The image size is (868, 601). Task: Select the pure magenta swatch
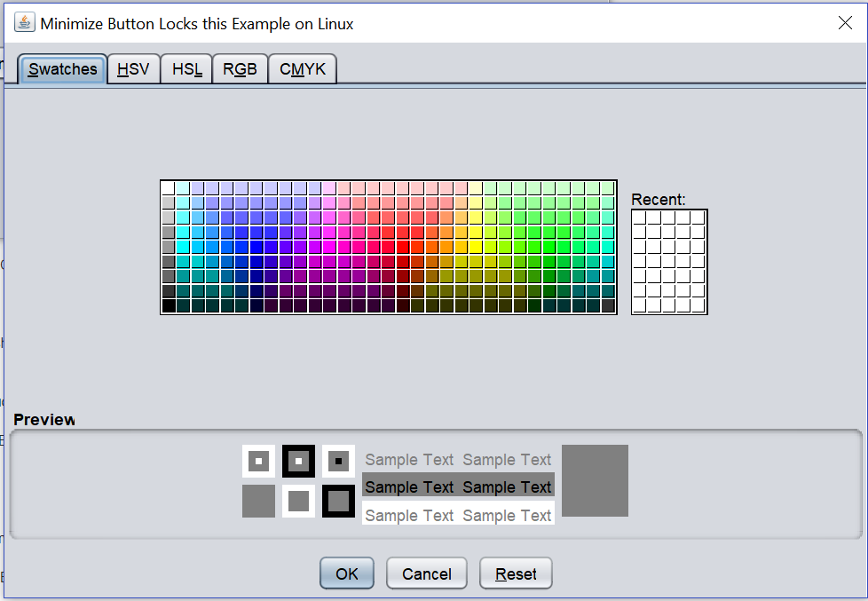point(329,247)
